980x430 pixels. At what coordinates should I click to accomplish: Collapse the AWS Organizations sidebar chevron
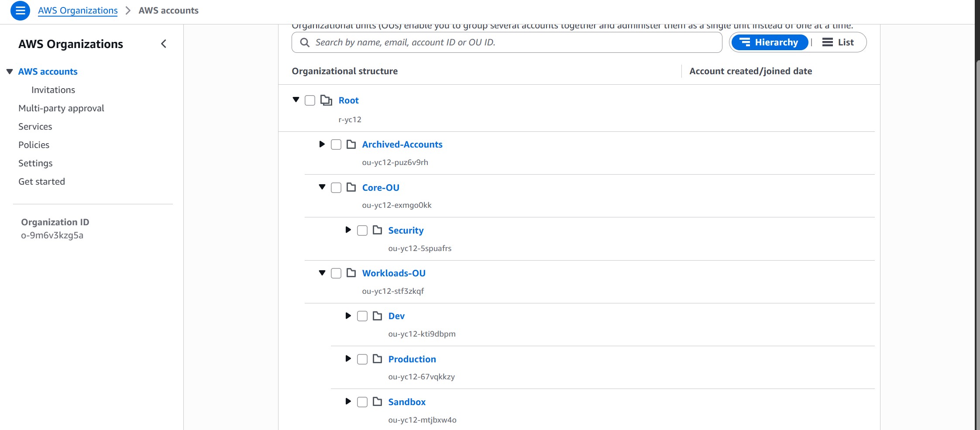click(x=164, y=44)
